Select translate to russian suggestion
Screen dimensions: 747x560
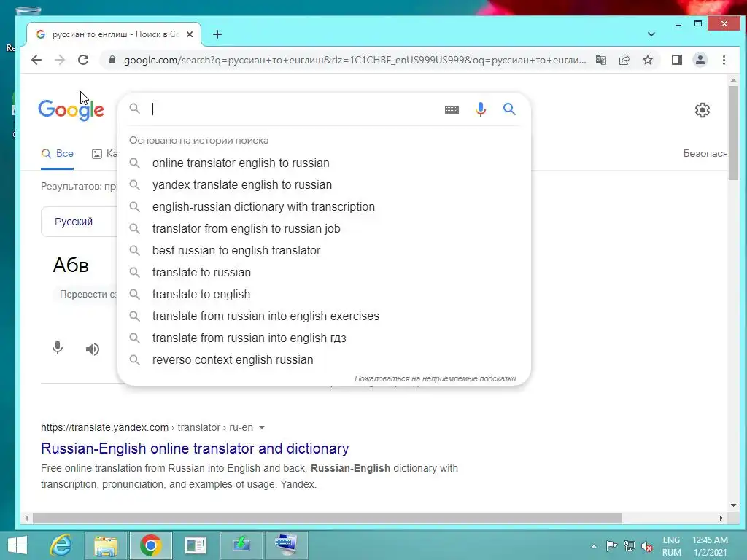coord(324,273)
